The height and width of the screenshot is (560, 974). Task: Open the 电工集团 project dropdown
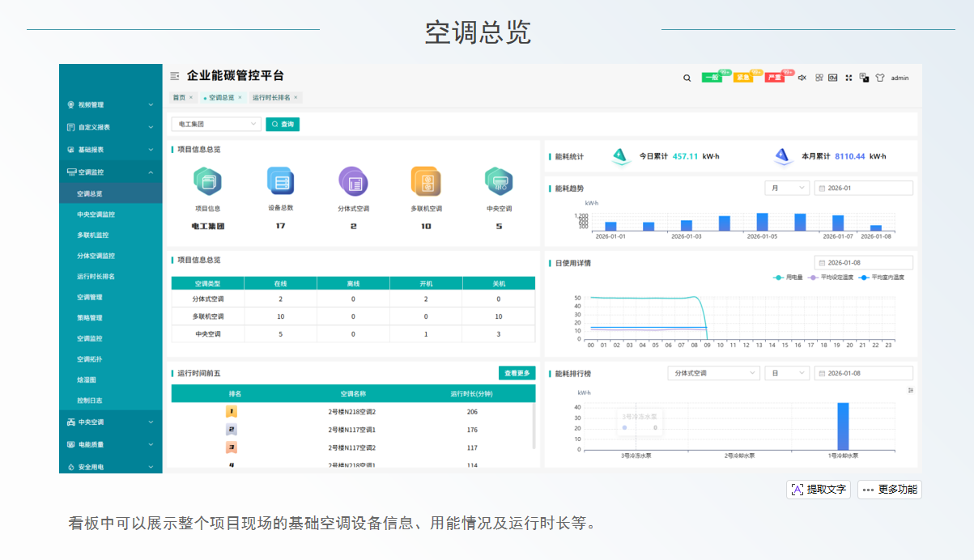(215, 125)
